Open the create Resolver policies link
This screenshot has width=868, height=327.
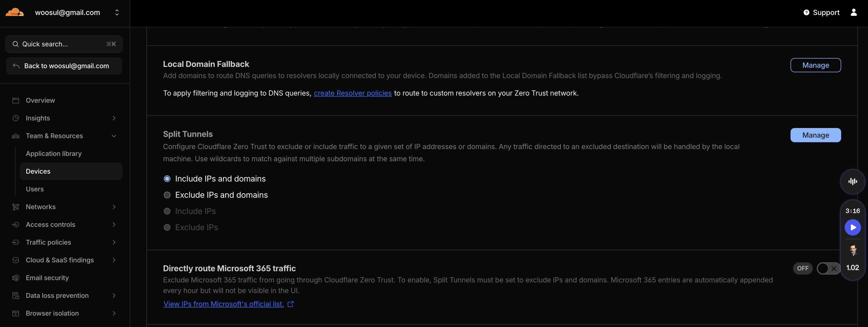[x=352, y=93]
